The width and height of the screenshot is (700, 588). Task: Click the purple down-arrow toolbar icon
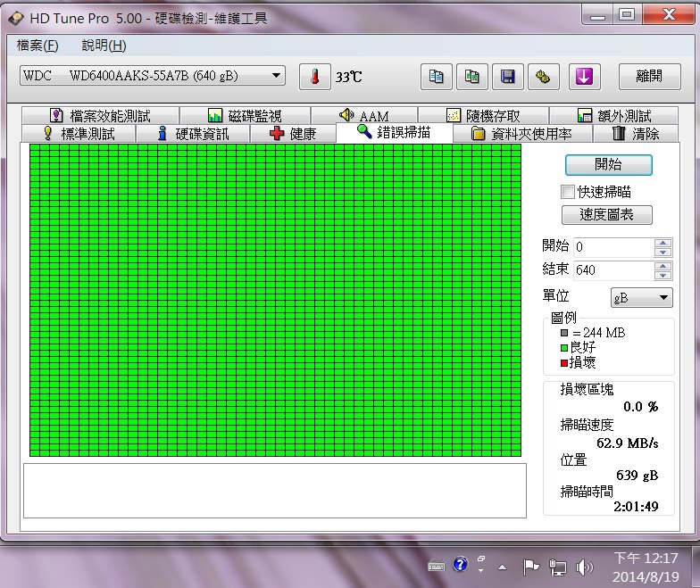(x=584, y=77)
